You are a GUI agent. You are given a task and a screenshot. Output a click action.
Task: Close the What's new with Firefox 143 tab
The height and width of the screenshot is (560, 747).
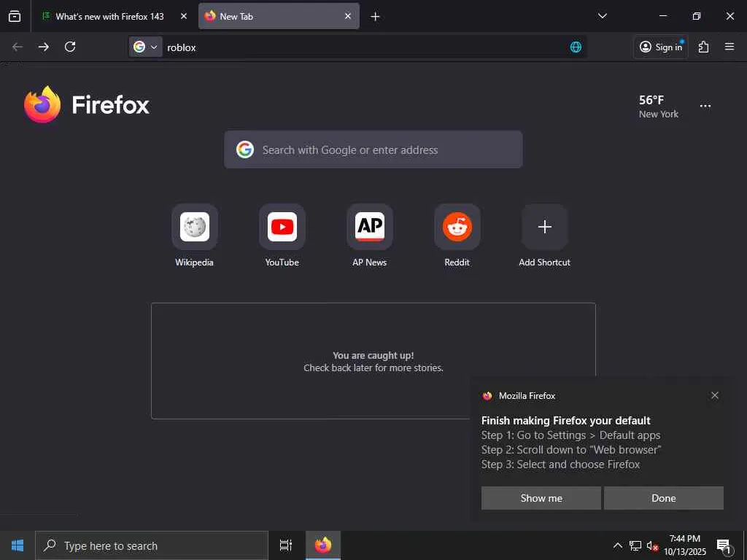[x=183, y=16]
